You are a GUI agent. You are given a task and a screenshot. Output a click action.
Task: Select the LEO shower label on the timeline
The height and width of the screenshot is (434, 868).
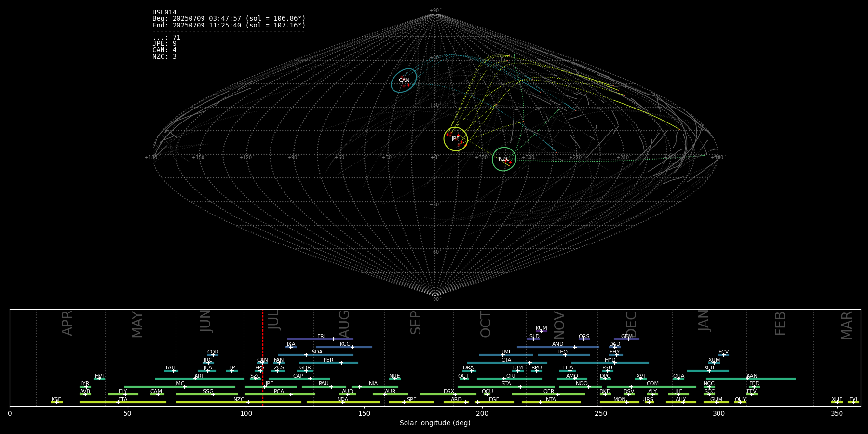coord(562,352)
